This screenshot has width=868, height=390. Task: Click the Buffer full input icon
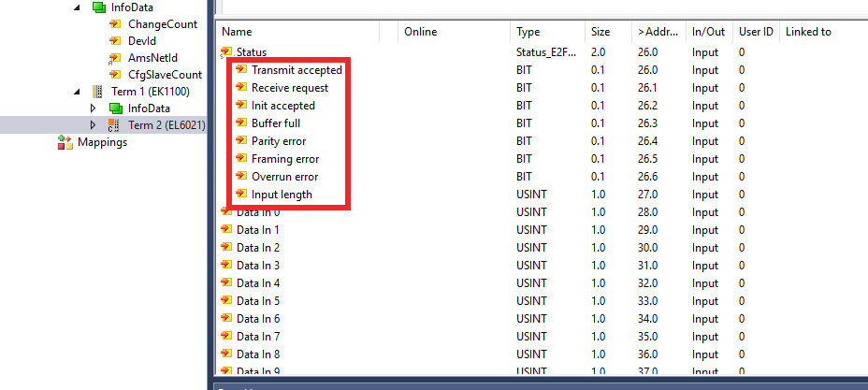click(x=241, y=123)
